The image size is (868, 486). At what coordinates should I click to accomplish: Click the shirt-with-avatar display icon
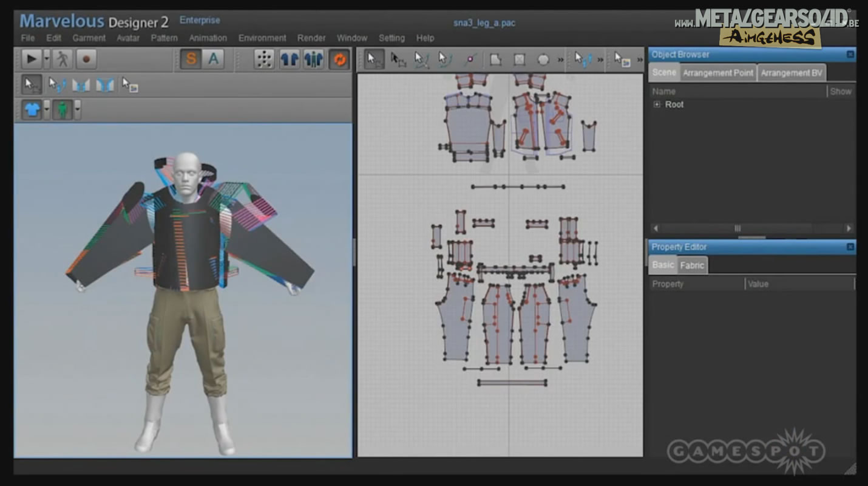313,59
